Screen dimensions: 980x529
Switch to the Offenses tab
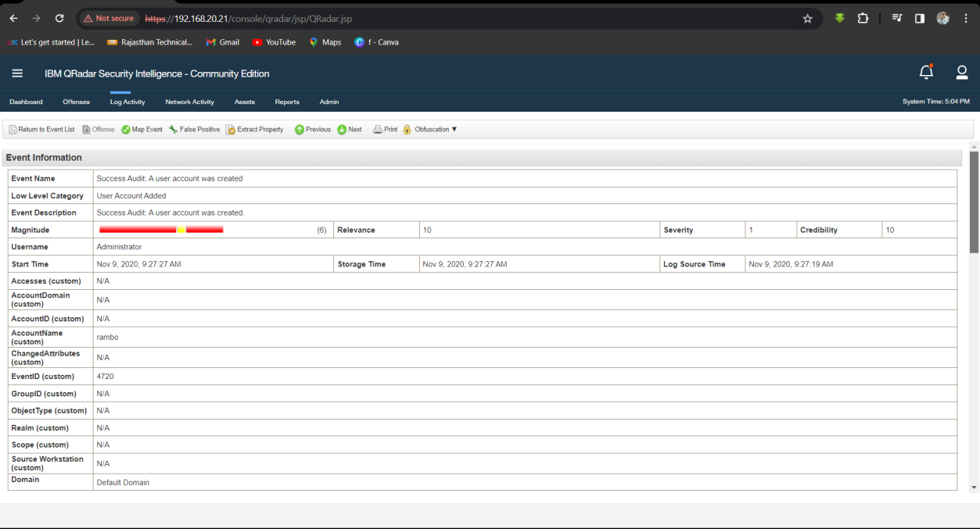(76, 102)
